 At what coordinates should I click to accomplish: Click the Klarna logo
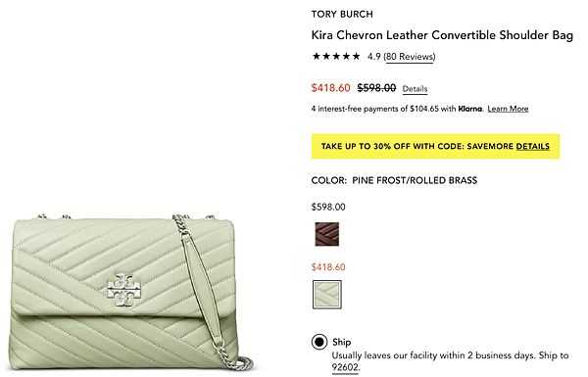pos(470,109)
